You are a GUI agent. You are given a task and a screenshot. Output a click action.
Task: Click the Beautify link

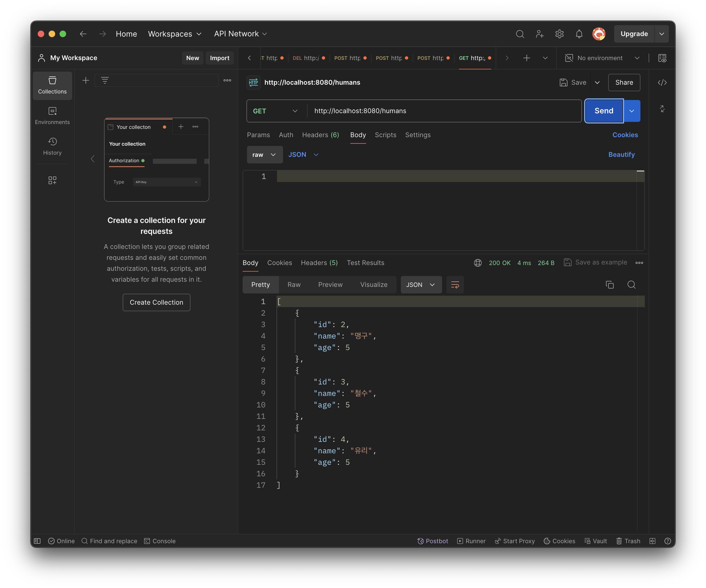621,155
